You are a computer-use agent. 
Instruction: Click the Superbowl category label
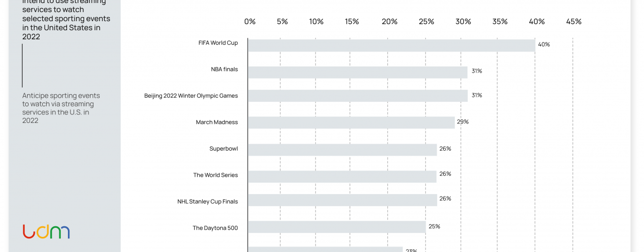223,149
